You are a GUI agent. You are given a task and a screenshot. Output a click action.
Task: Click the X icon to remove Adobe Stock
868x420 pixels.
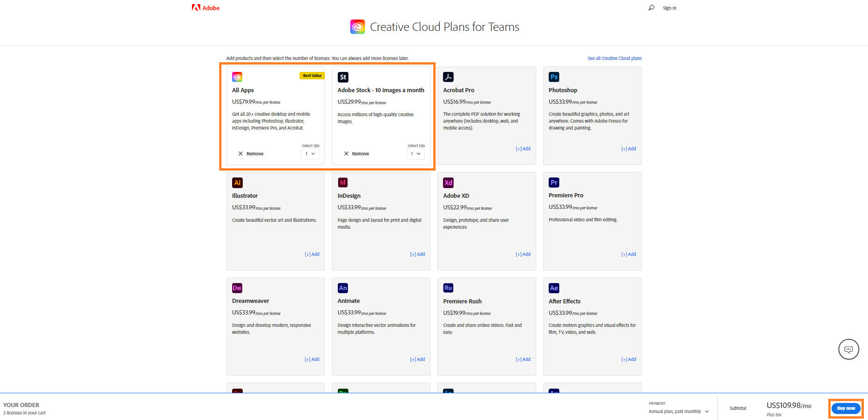pos(346,154)
